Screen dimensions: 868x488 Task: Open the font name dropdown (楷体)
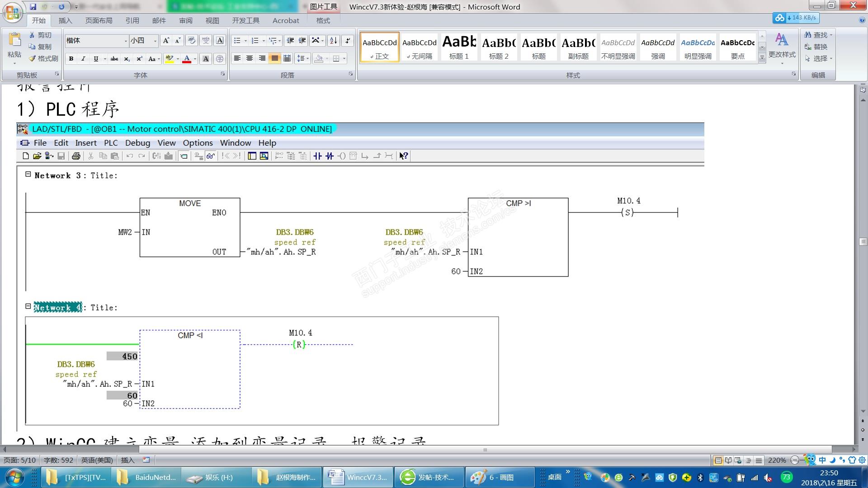[126, 41]
